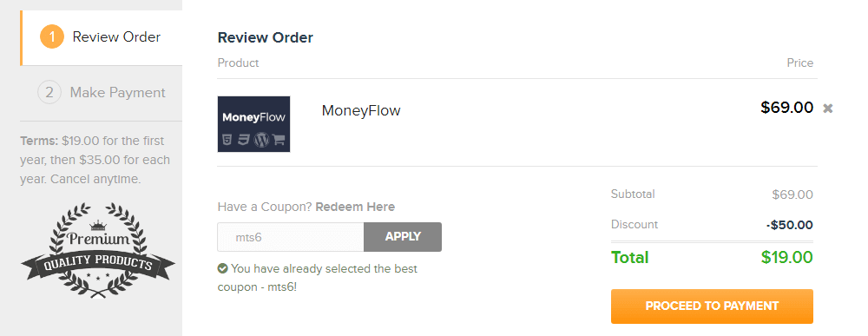Click the step 2 circle icon
The width and height of the screenshot is (868, 336).
(49, 92)
